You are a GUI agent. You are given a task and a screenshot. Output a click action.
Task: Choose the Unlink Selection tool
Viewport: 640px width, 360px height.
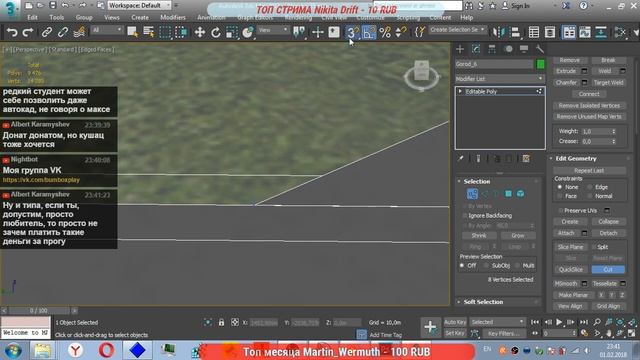[62, 32]
